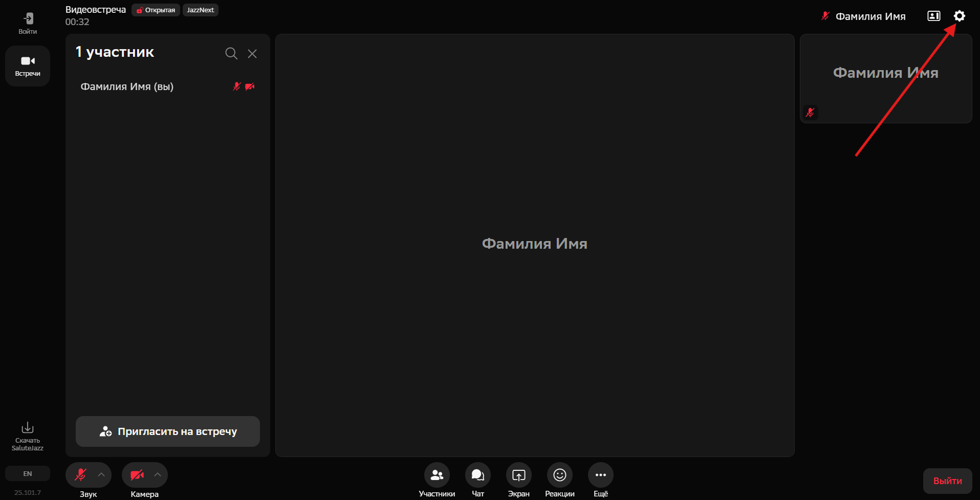Toggle the Участники list button
Viewport: 980px width, 500px height.
click(x=437, y=475)
